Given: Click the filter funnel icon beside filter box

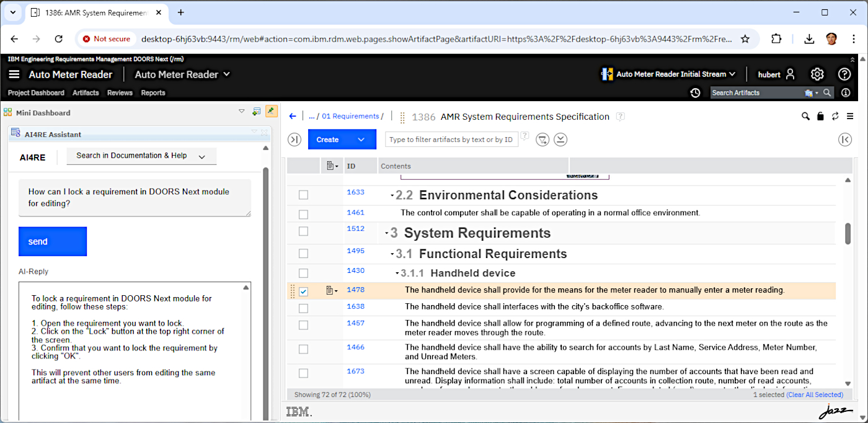Looking at the screenshot, I should click(542, 140).
